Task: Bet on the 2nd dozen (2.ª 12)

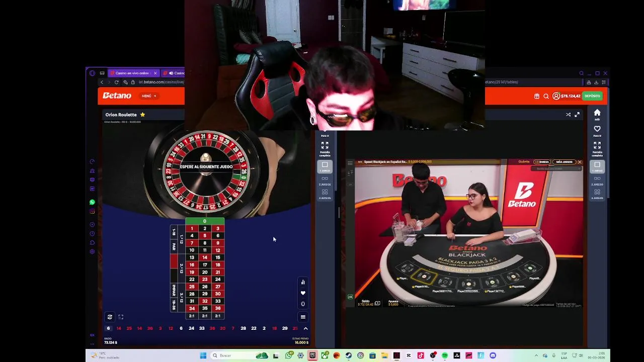Action: point(181,268)
